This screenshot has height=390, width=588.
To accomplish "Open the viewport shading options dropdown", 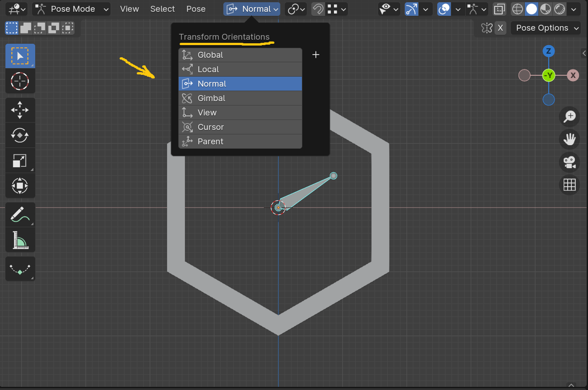I will [x=574, y=9].
